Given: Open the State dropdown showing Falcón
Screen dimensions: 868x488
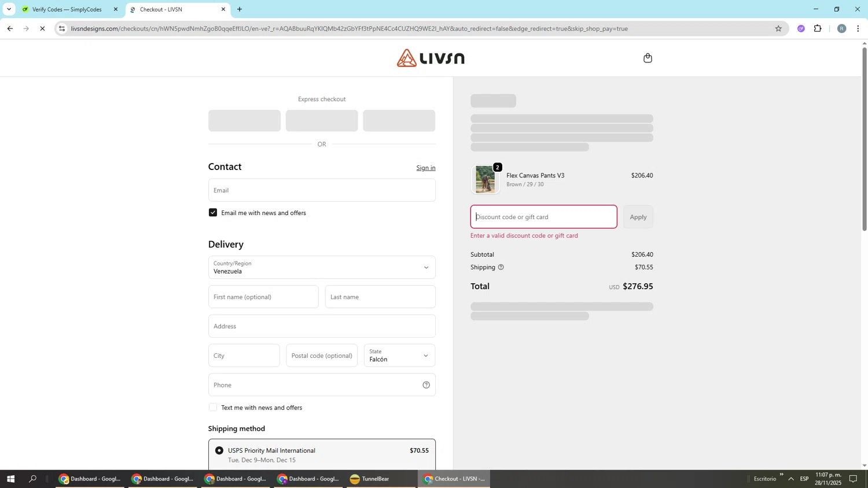Looking at the screenshot, I should coord(399,356).
